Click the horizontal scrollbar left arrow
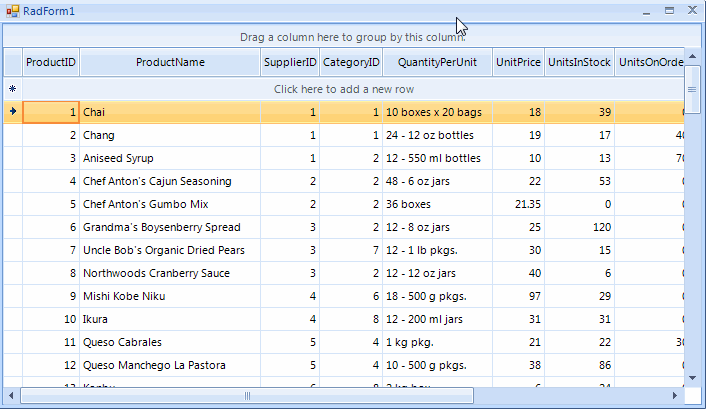Screen dimensions: 706x409 (x=12, y=396)
